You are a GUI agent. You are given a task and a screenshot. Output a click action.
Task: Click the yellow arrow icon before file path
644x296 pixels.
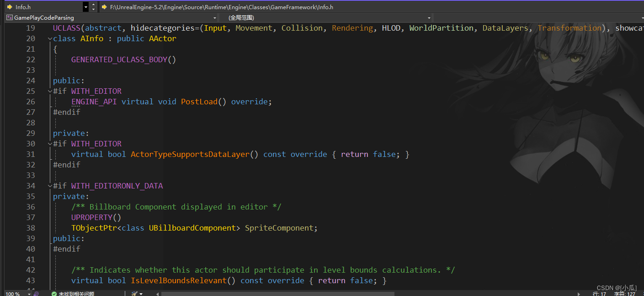104,7
